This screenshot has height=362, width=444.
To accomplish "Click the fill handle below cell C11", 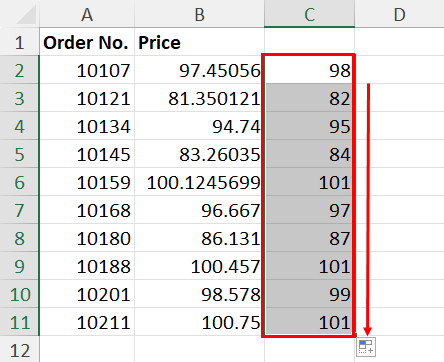I will (x=356, y=335).
